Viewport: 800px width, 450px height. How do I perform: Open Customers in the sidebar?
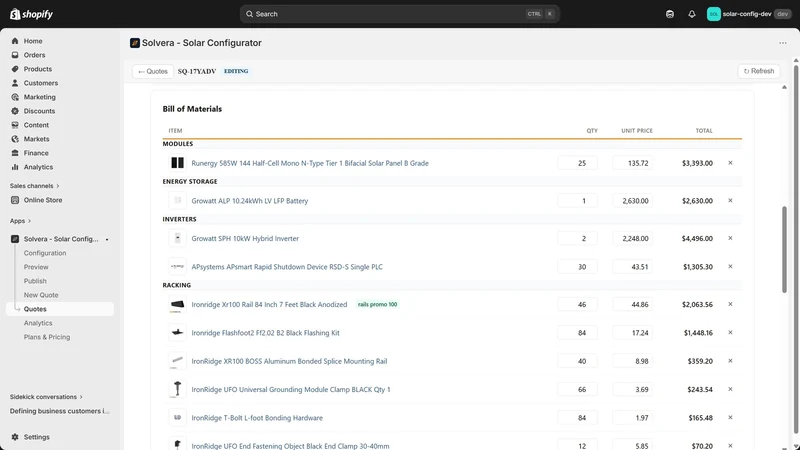[40, 83]
